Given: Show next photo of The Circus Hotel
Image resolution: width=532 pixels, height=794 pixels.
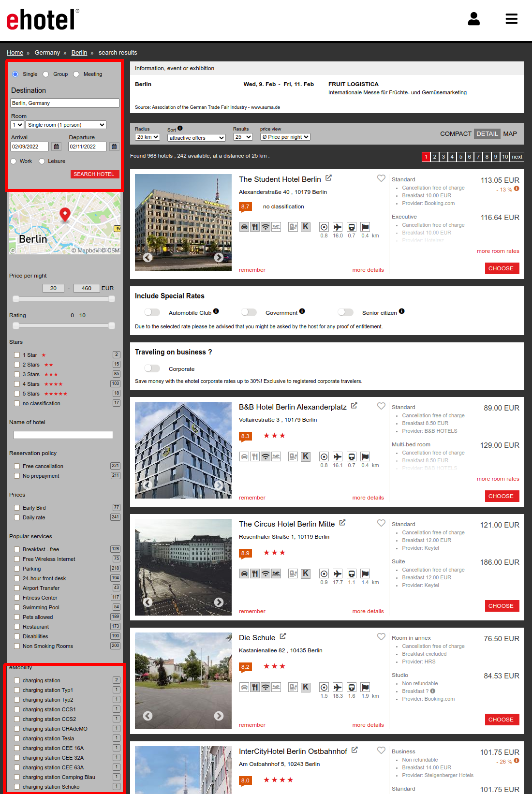Looking at the screenshot, I should tap(219, 602).
